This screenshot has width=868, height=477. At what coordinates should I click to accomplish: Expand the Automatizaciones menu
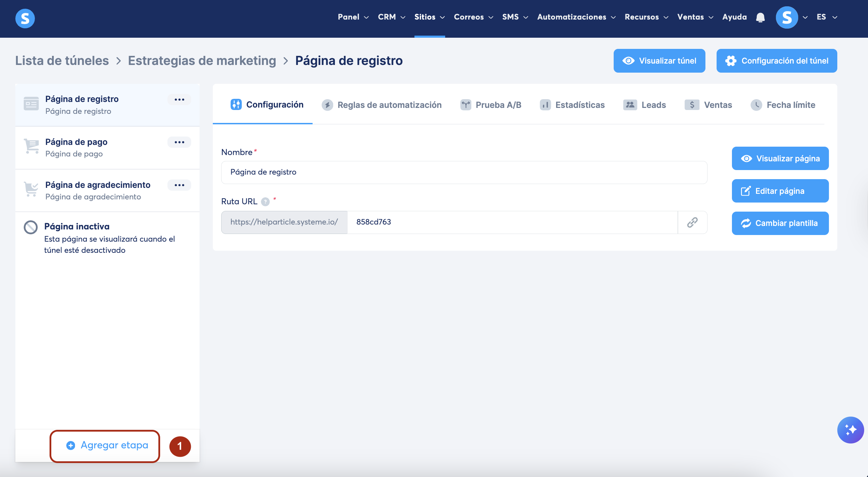pyautogui.click(x=576, y=17)
